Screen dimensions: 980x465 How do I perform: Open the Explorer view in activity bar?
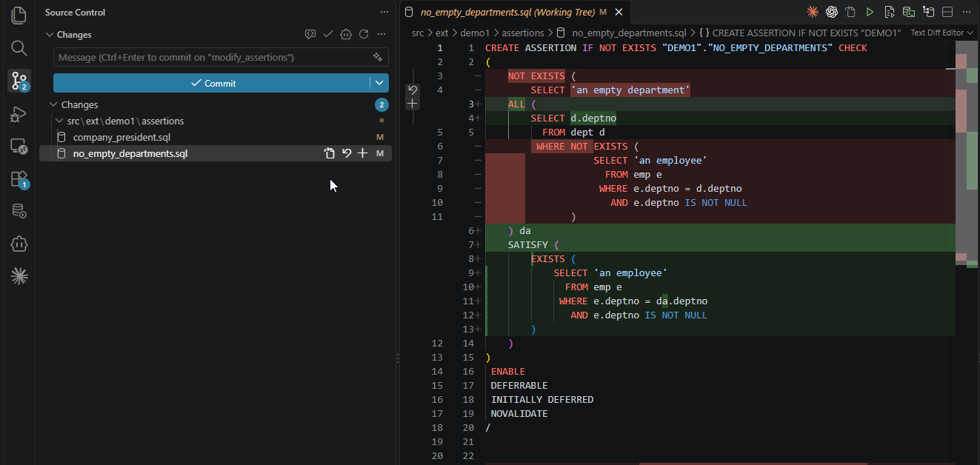click(19, 16)
